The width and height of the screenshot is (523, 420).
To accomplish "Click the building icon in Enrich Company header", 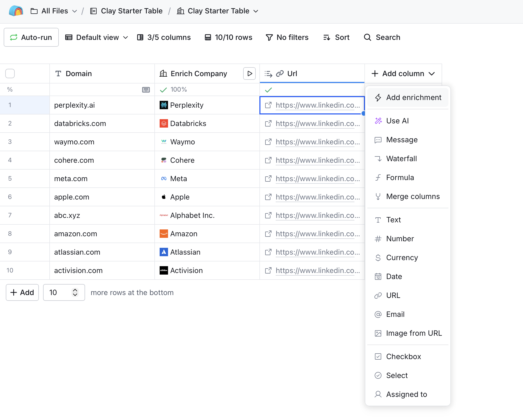I will (x=163, y=73).
